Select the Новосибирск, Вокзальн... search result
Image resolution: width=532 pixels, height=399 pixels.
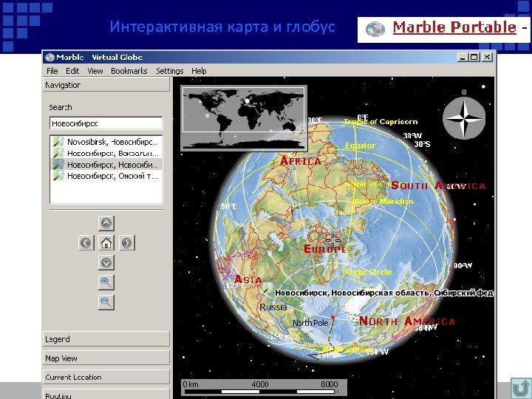106,154
